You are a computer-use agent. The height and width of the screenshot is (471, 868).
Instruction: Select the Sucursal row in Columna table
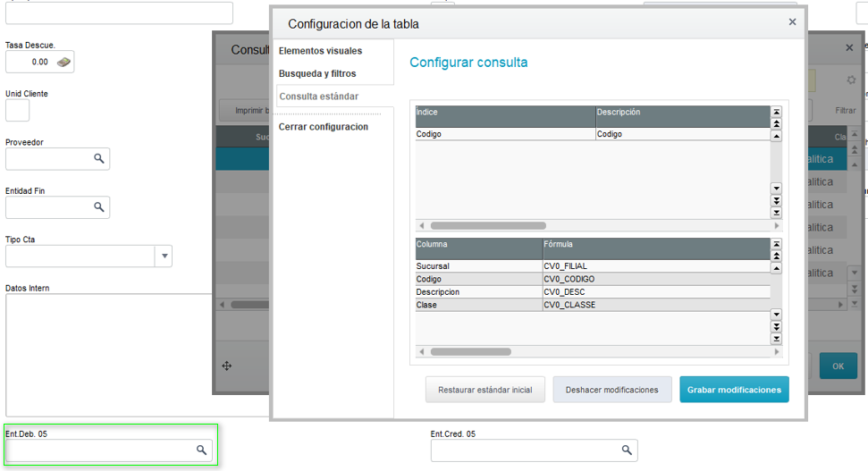(x=593, y=266)
